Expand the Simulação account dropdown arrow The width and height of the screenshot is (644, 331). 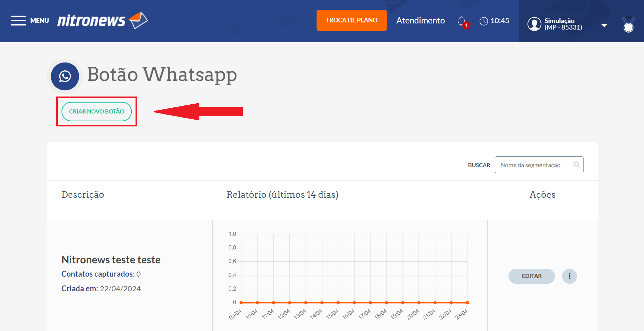tap(604, 25)
